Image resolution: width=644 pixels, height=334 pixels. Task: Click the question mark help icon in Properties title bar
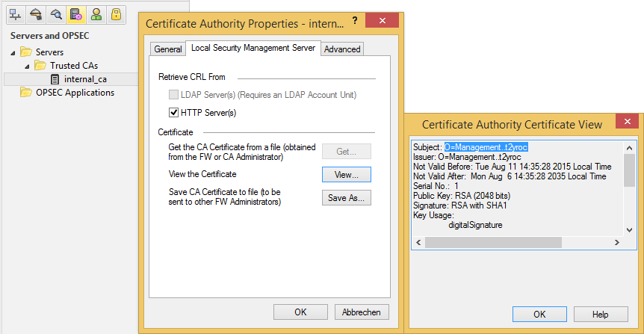coord(354,21)
